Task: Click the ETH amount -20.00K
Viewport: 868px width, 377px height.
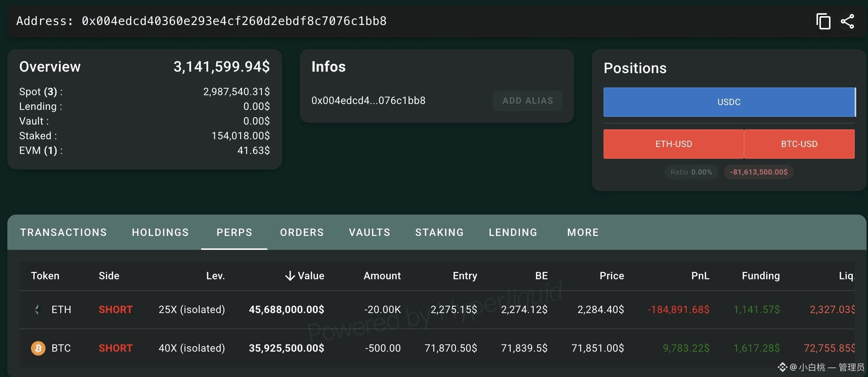Action: 383,309
